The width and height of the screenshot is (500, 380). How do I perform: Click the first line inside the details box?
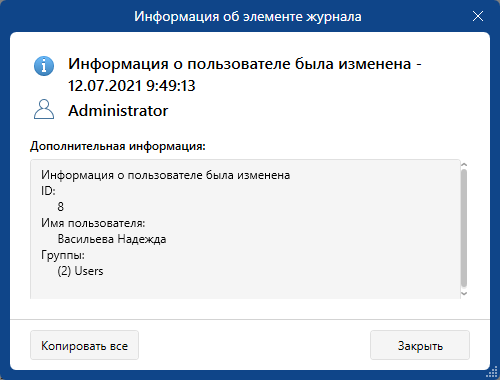(x=165, y=175)
